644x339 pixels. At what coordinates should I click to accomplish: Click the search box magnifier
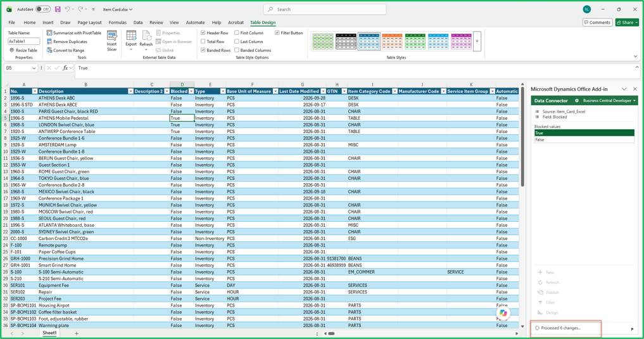click(270, 9)
